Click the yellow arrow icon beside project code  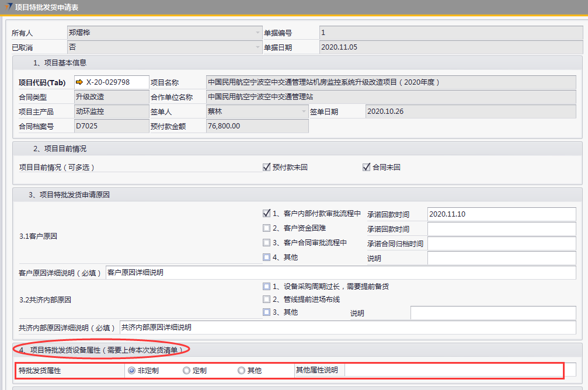(x=80, y=82)
